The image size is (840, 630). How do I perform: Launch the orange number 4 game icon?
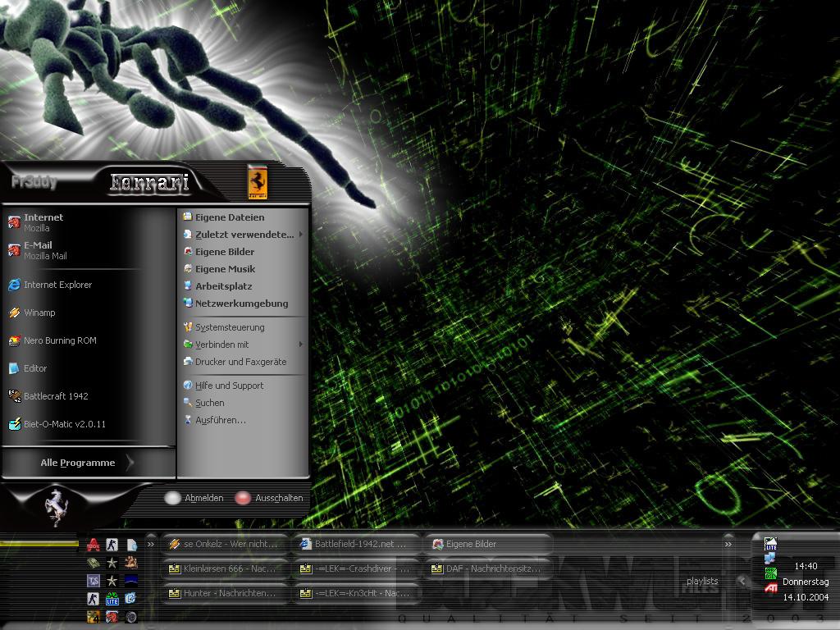click(x=94, y=617)
